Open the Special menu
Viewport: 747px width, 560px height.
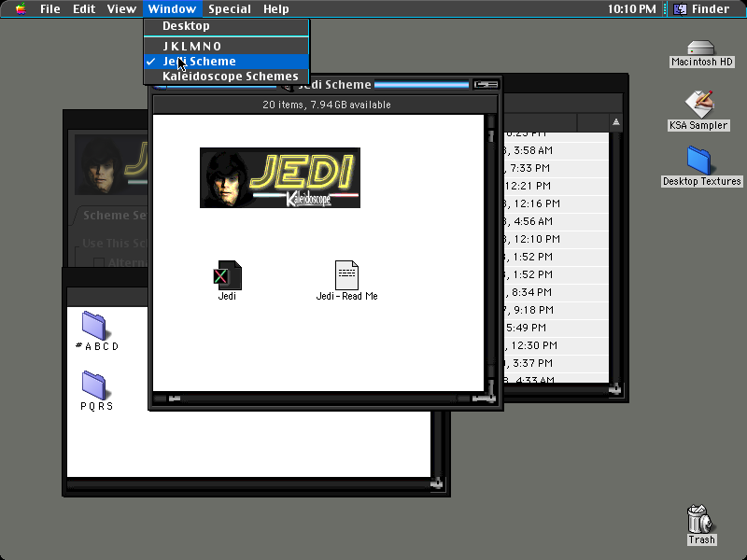[x=230, y=8]
